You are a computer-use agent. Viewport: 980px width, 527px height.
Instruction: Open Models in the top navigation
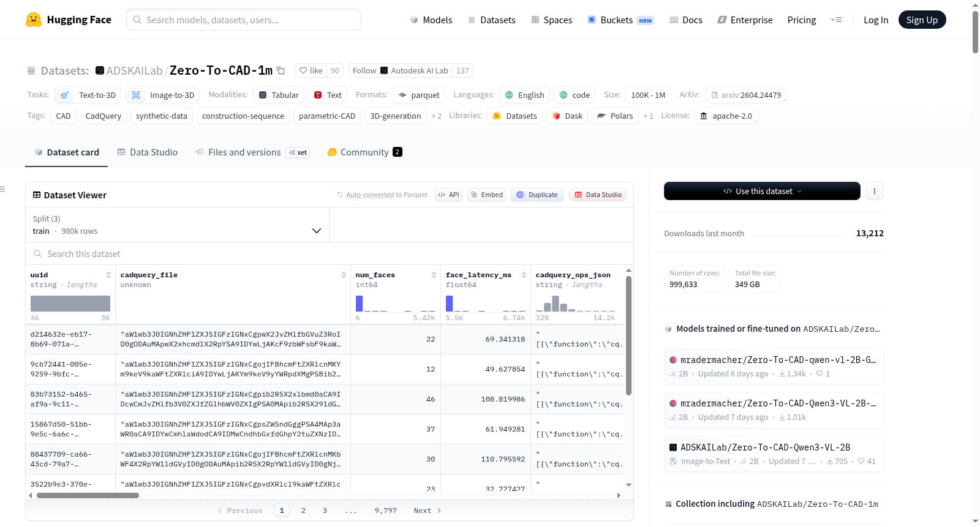pyautogui.click(x=431, y=20)
